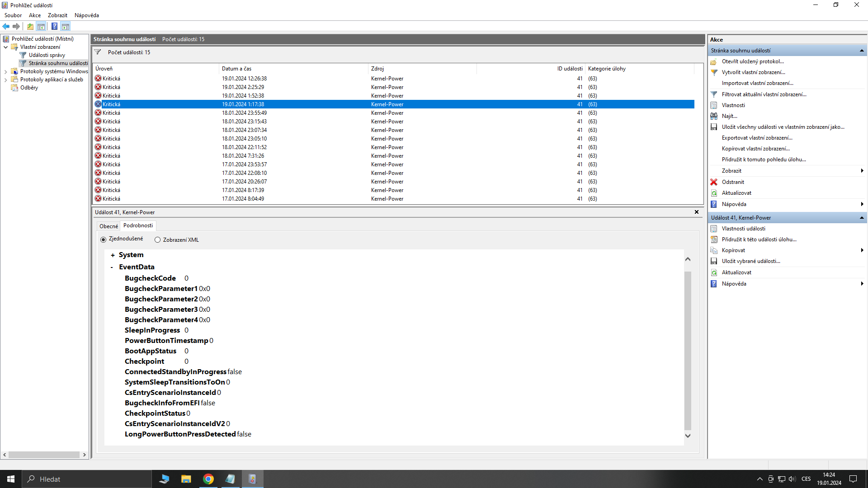
Task: Close the Událost 41 detail pane
Action: pyautogui.click(x=697, y=212)
